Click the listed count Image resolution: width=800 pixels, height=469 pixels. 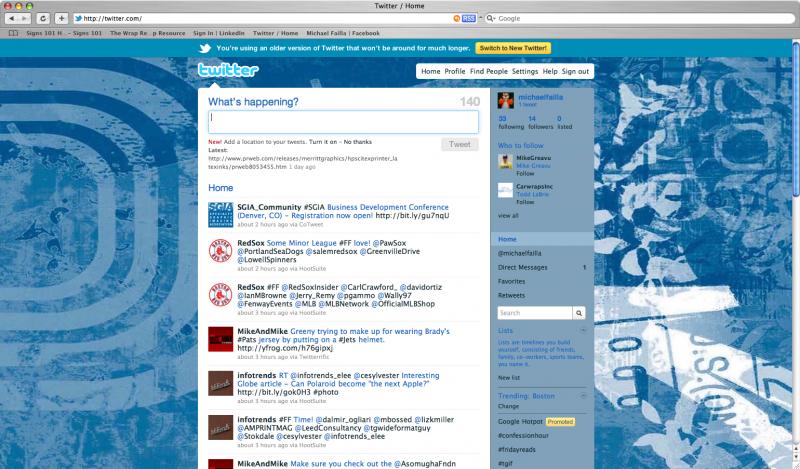(564, 122)
